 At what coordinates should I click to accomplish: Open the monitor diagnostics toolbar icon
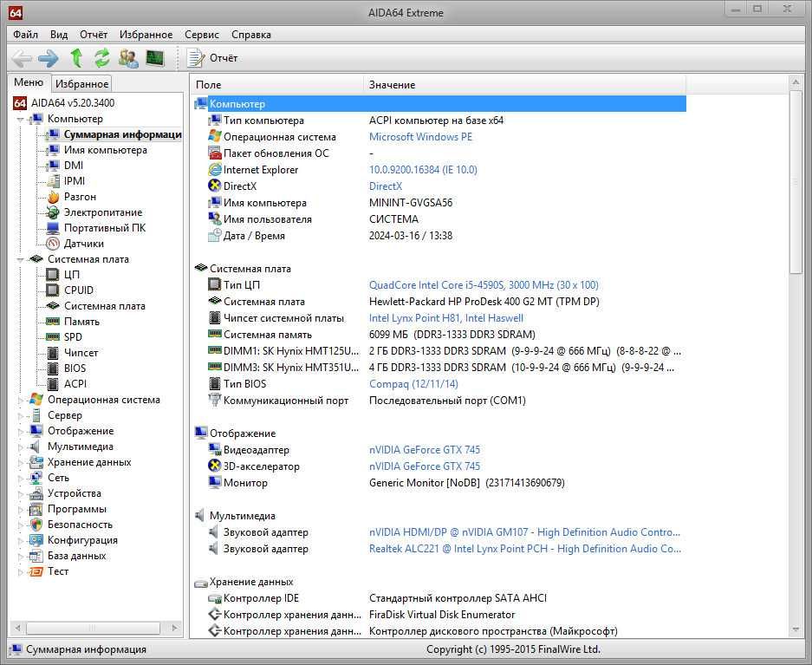(155, 58)
